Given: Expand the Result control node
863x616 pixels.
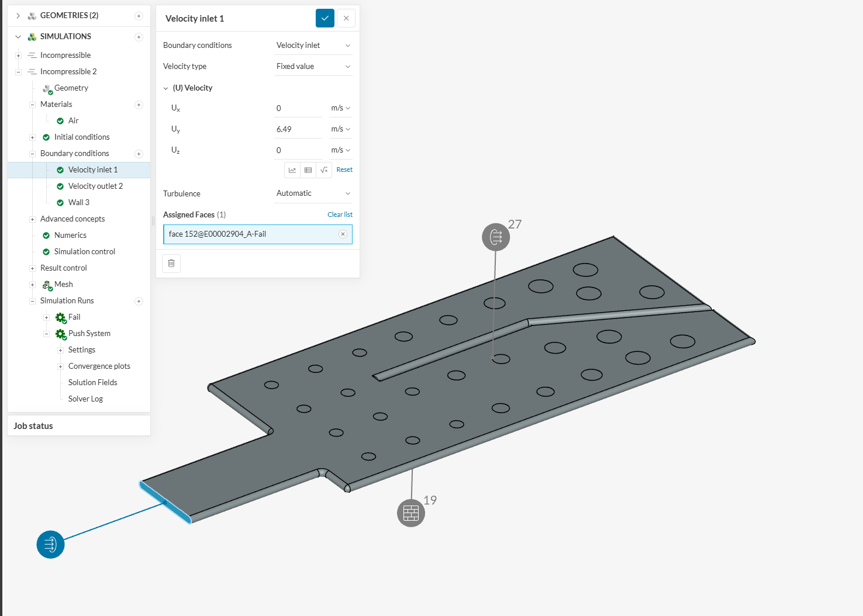Looking at the screenshot, I should (32, 268).
